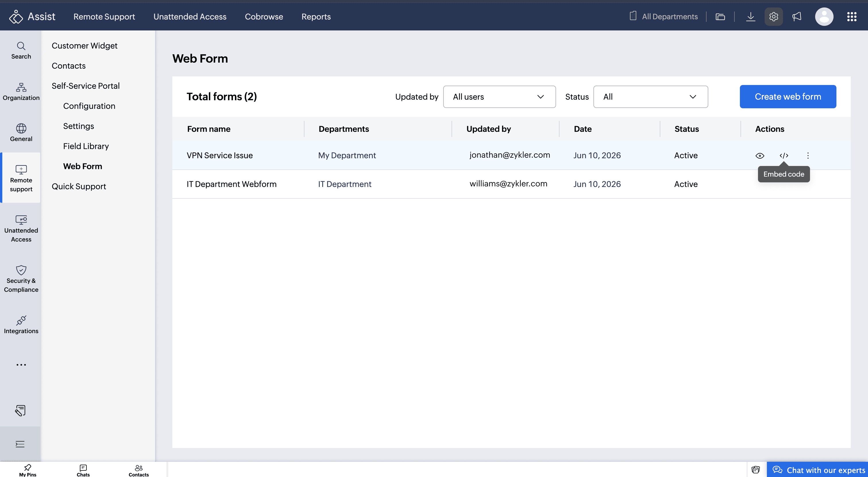Viewport: 868px width, 477px height.
Task: Select Web Form submenu item
Action: (x=82, y=166)
